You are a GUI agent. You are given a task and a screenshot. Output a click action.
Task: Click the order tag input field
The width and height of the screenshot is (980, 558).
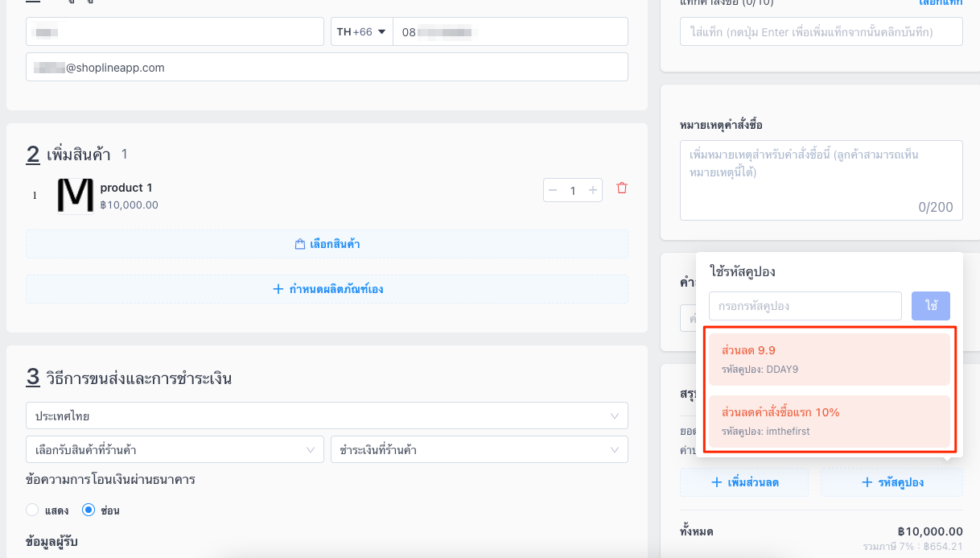[x=821, y=32]
